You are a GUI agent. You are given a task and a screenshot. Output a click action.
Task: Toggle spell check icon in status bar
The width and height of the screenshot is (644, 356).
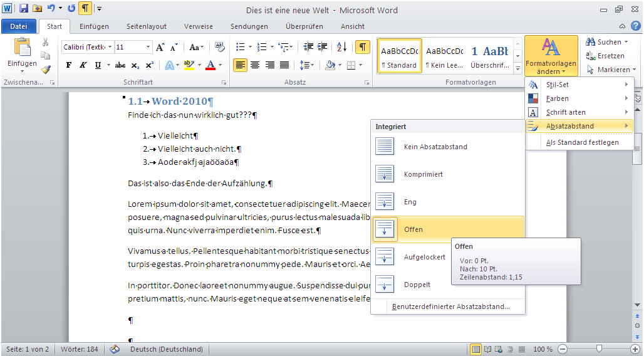115,350
